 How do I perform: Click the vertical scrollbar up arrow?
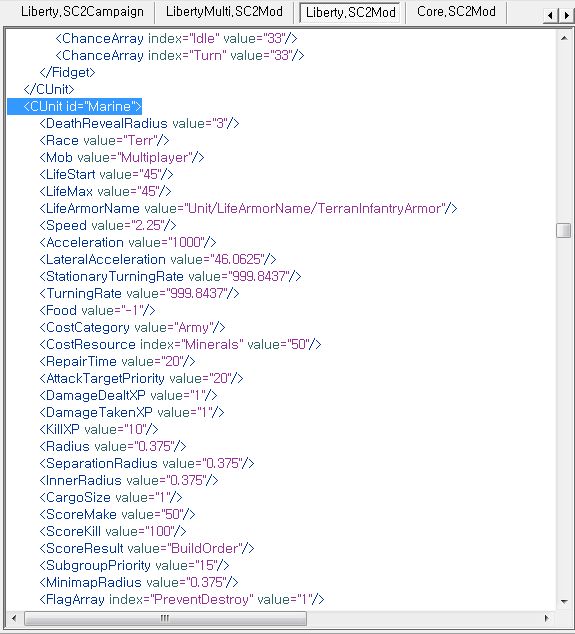pyautogui.click(x=564, y=38)
